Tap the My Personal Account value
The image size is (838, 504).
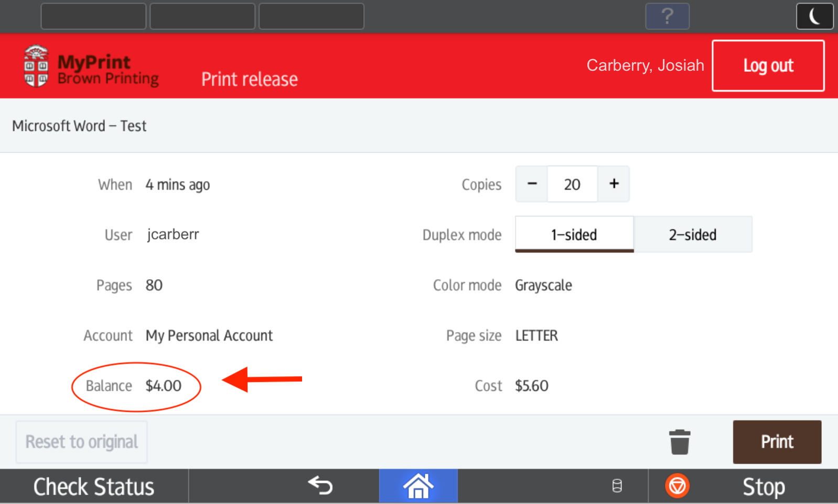click(209, 336)
